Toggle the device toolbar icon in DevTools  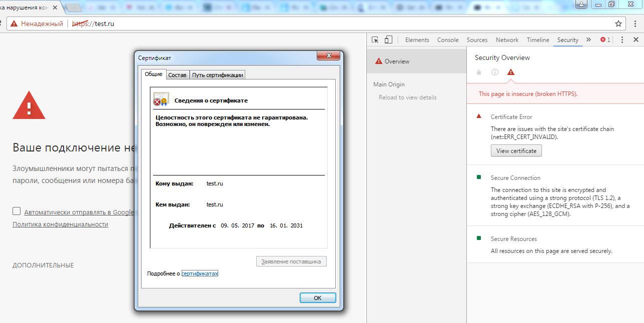[388, 40]
